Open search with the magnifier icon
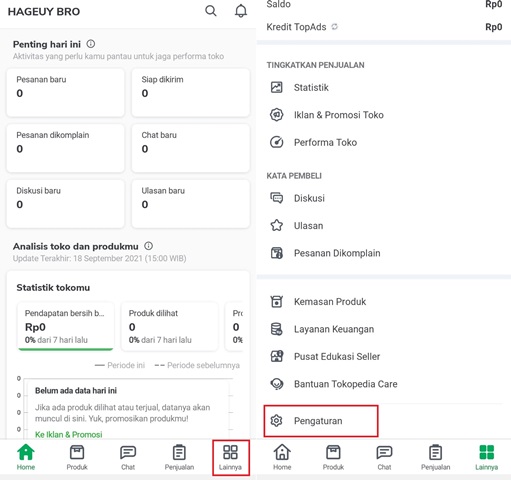 (211, 11)
